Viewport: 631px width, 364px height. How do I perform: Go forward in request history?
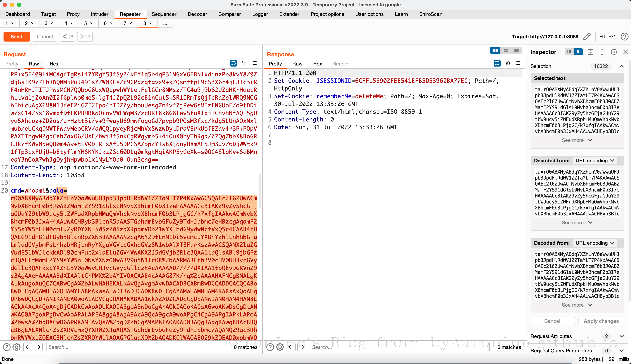coord(82,36)
